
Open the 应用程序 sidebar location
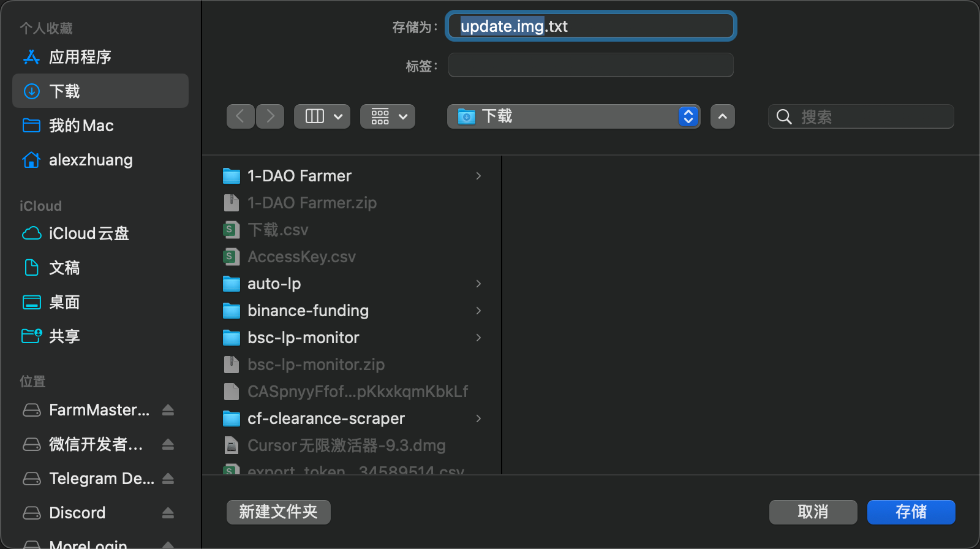click(x=80, y=57)
